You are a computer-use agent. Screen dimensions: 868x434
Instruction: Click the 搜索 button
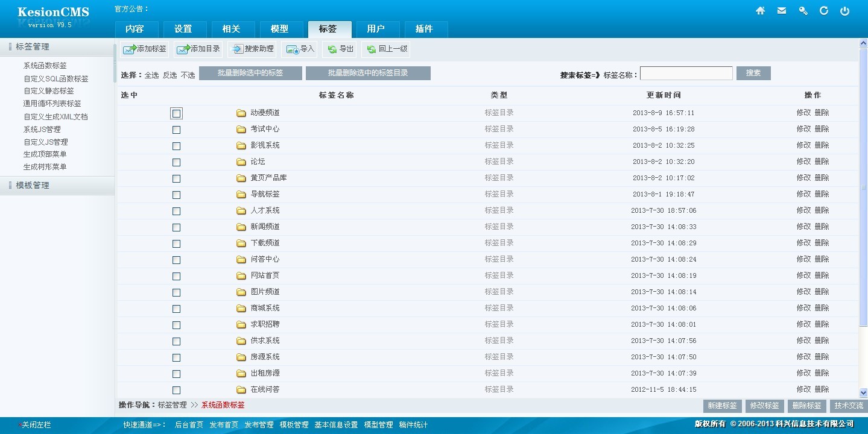(753, 73)
